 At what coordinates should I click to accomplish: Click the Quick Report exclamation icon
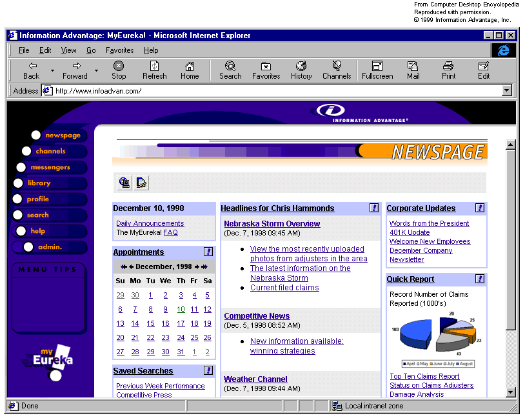point(480,279)
